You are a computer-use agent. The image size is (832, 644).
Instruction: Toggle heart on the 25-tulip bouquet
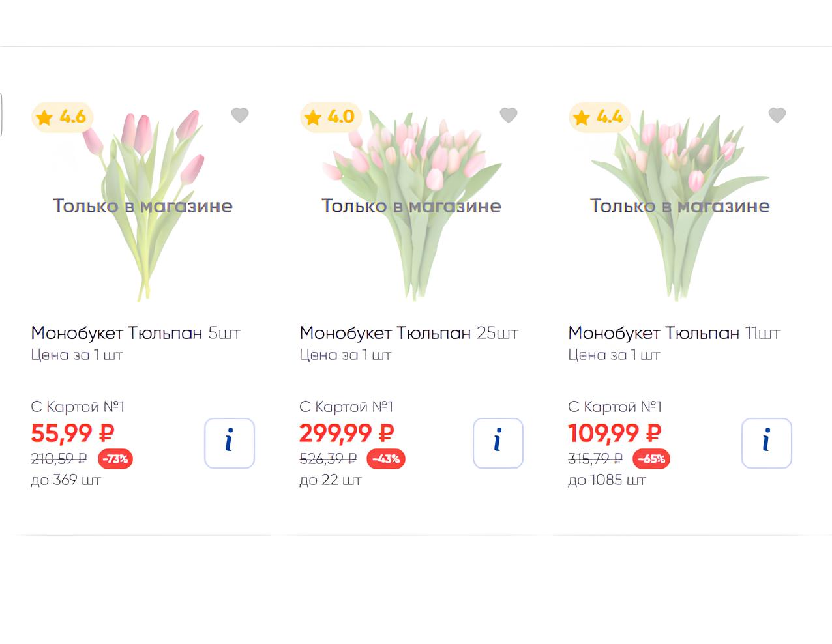(x=509, y=115)
